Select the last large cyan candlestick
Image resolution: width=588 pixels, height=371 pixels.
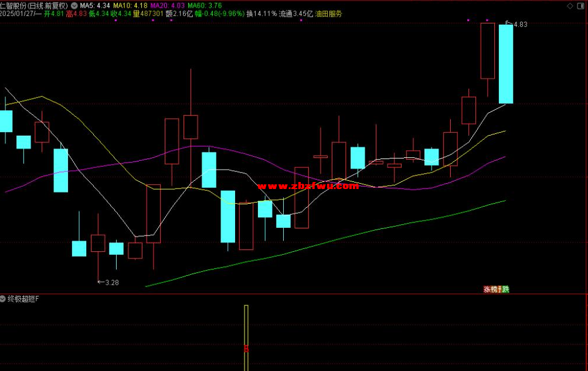click(506, 64)
